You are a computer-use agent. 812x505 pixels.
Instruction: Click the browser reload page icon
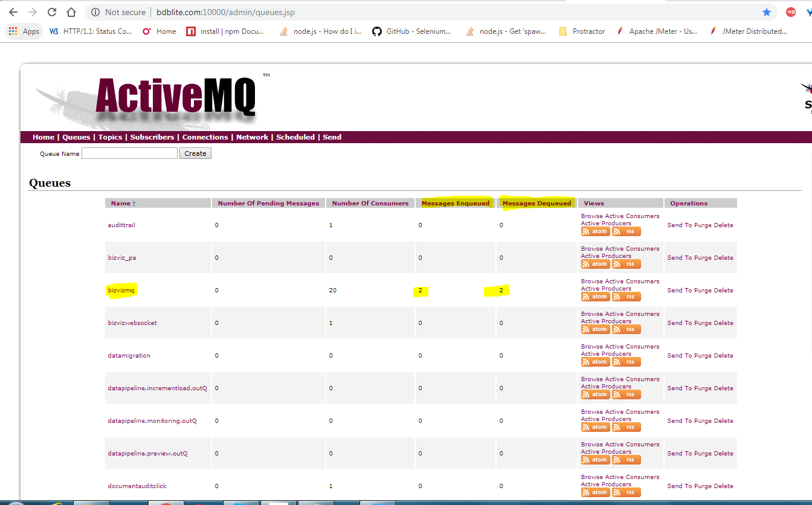(52, 12)
